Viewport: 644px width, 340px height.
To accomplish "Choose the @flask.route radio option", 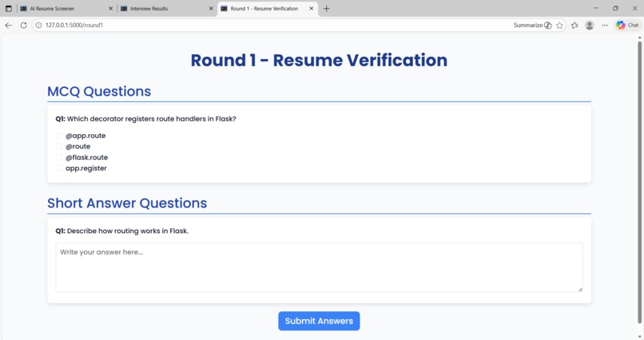I will [x=59, y=157].
